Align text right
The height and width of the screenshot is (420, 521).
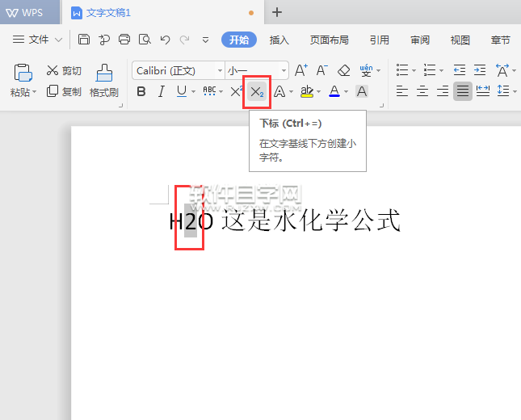tap(443, 91)
